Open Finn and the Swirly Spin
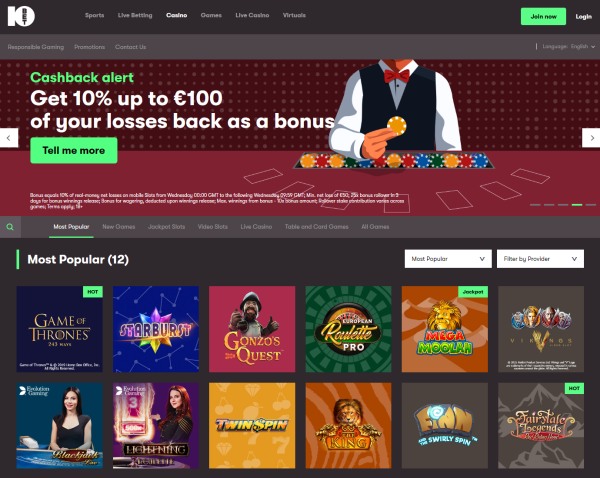600x478 pixels. (445, 426)
